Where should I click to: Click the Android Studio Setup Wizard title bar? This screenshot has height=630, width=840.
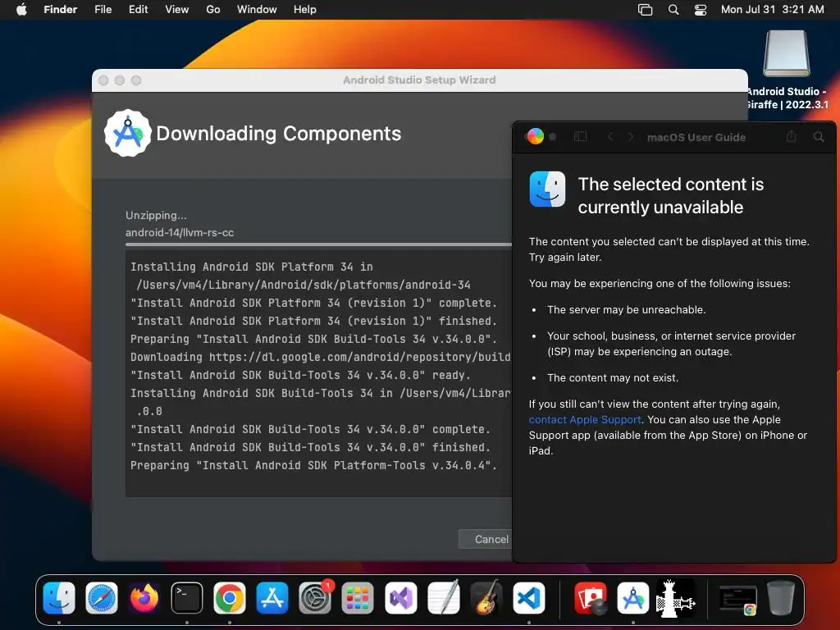[419, 80]
